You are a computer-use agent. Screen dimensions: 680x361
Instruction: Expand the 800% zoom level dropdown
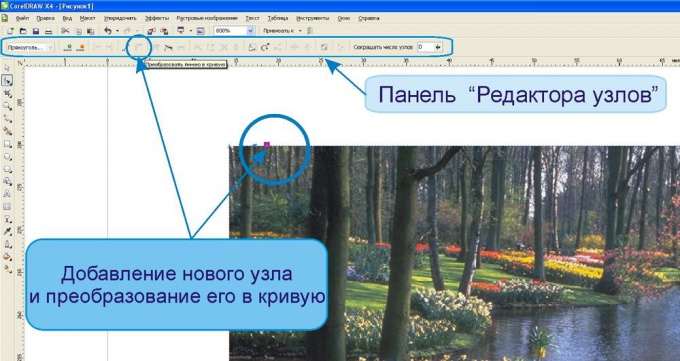tap(250, 31)
